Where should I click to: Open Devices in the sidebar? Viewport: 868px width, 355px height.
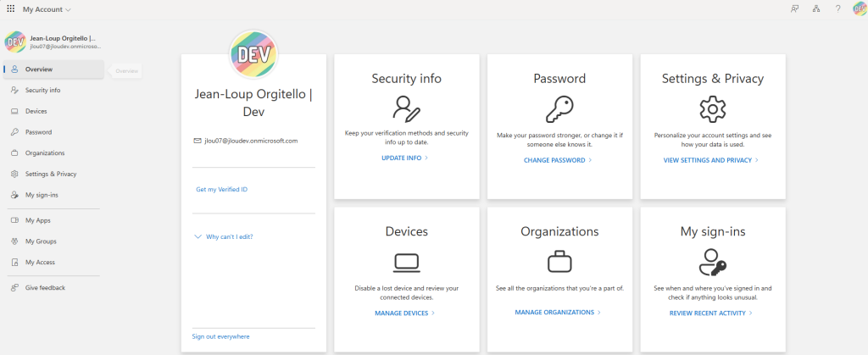(53, 111)
